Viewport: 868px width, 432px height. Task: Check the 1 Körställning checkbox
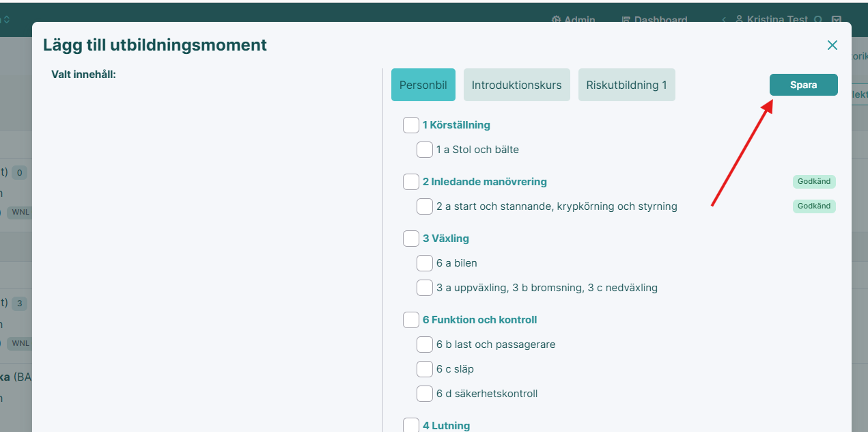click(x=410, y=125)
